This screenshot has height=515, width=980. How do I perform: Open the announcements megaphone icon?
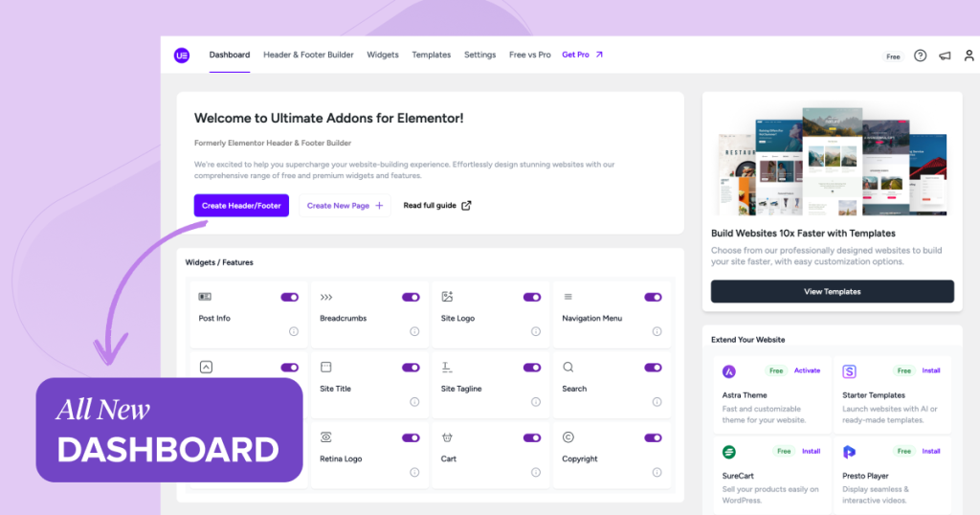pyautogui.click(x=945, y=56)
